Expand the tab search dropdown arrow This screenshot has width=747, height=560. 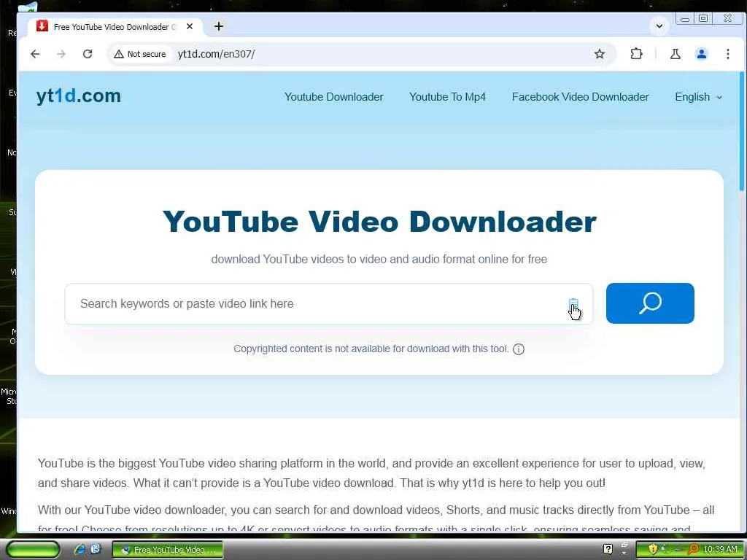pyautogui.click(x=659, y=26)
